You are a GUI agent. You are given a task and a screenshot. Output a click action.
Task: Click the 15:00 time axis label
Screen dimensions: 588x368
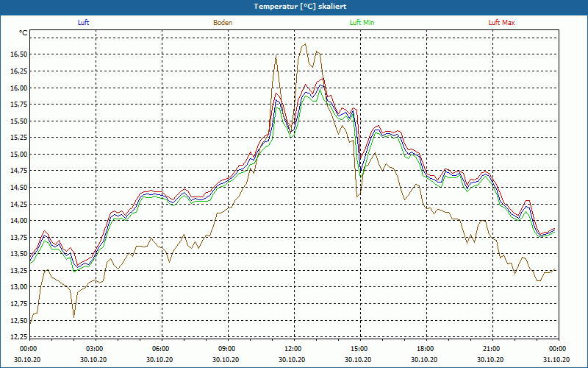[359, 349]
